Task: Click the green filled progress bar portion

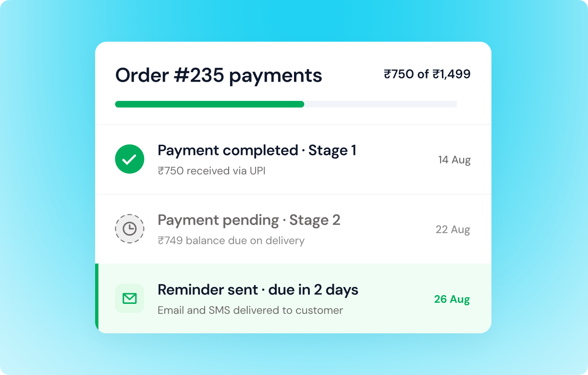Action: click(209, 104)
